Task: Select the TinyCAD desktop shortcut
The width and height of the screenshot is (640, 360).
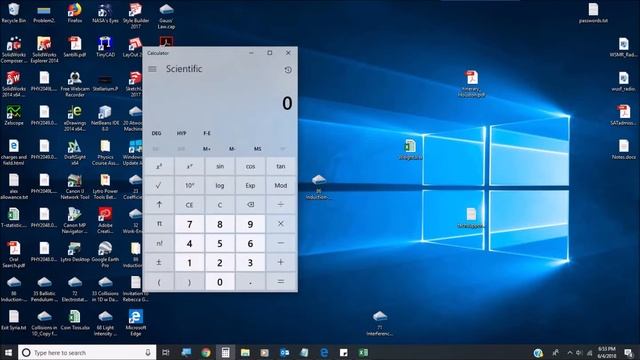Action: tap(105, 47)
